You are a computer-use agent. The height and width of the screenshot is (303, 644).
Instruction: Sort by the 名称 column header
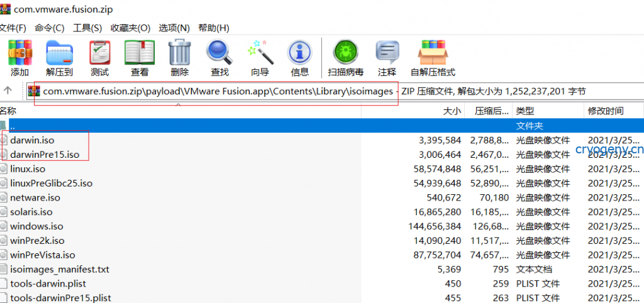coord(180,111)
